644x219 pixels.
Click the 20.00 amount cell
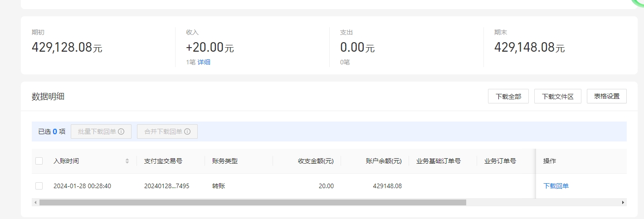click(326, 186)
